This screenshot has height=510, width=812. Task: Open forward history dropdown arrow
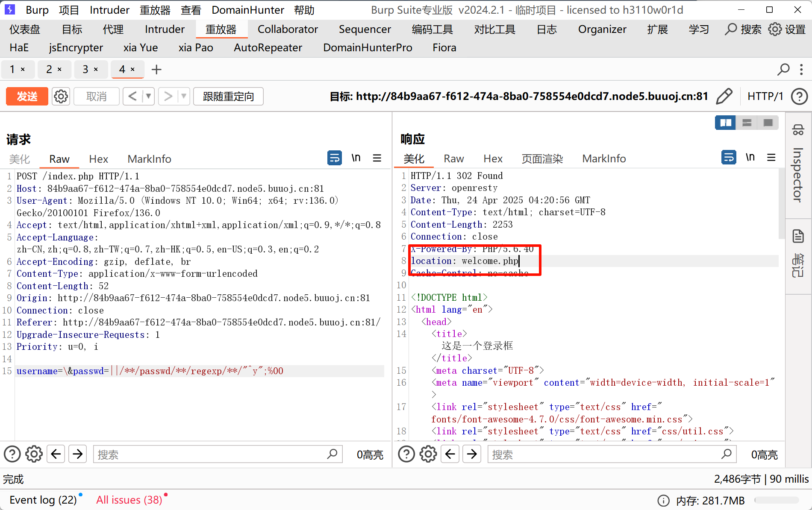(x=184, y=97)
